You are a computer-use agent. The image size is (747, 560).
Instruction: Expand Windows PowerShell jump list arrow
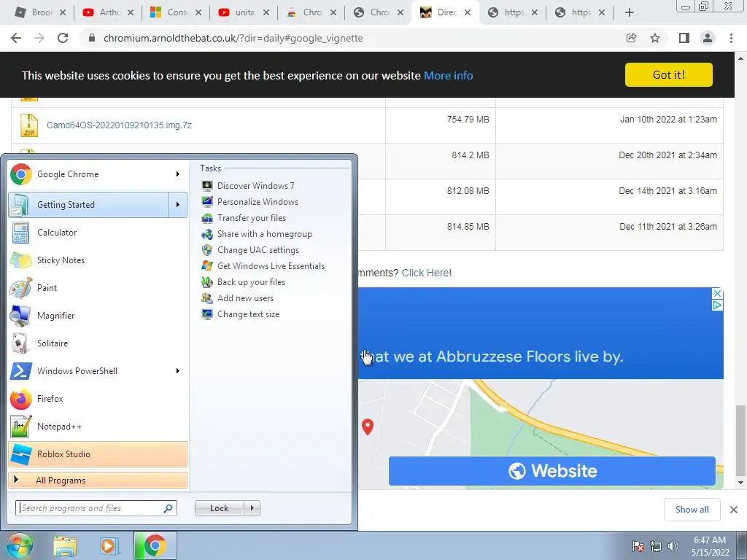pyautogui.click(x=178, y=371)
